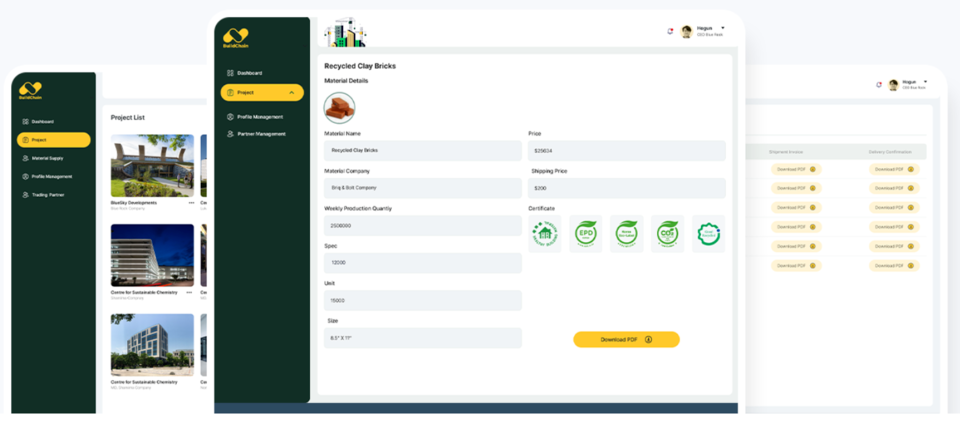
Task: Open the night-time building project thumbnail
Action: point(152,255)
